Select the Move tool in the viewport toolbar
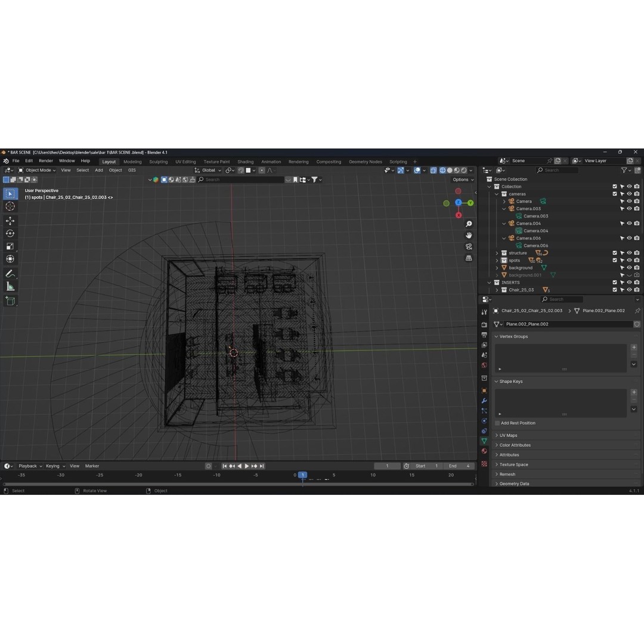The height and width of the screenshot is (644, 644). tap(10, 220)
